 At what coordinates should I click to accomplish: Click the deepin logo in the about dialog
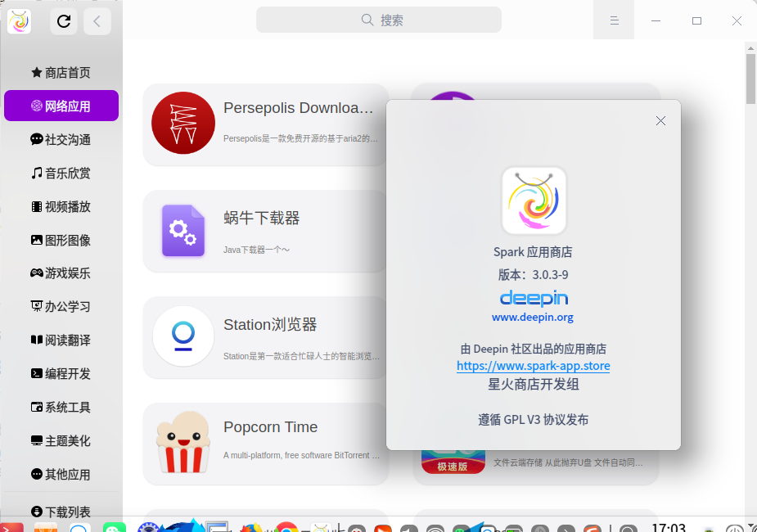(x=534, y=298)
